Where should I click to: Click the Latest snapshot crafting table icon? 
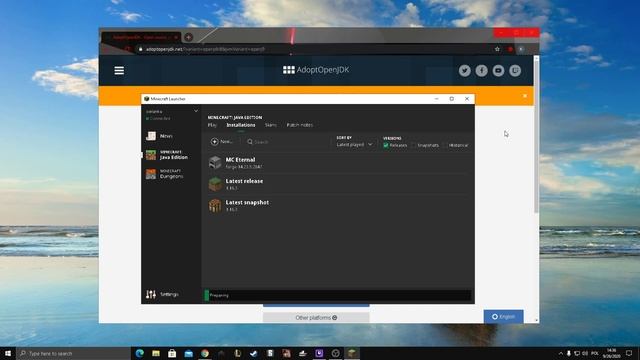pyautogui.click(x=215, y=205)
